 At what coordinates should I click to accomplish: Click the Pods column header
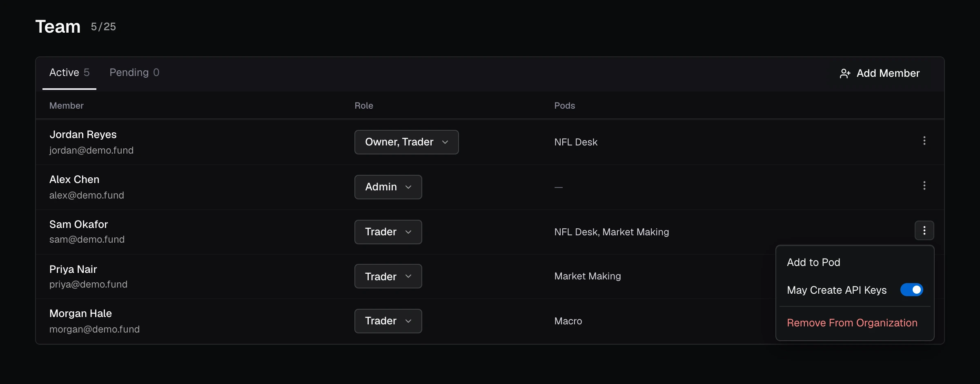pos(564,106)
